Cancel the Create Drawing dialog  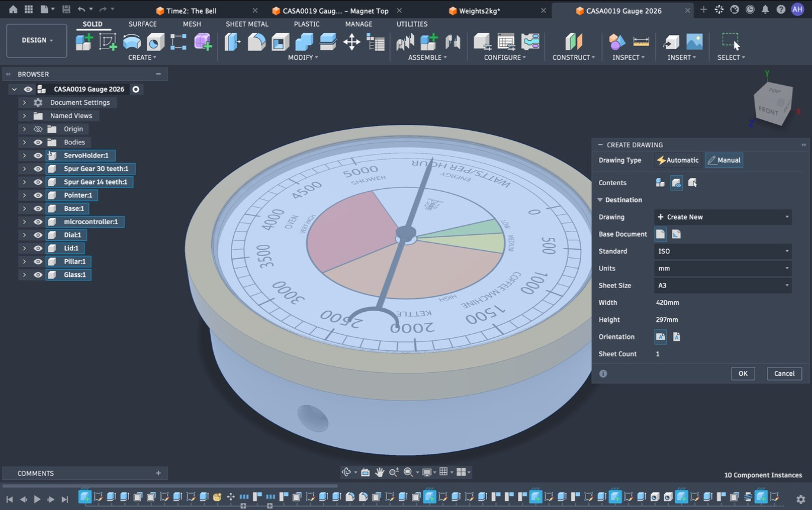tap(784, 373)
